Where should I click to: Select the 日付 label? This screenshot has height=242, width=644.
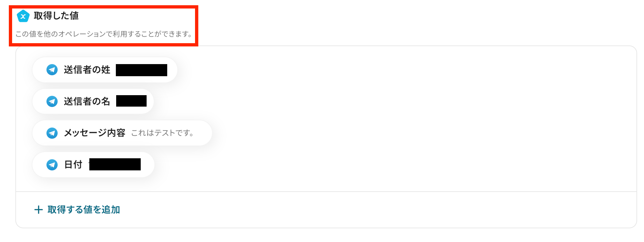73,164
